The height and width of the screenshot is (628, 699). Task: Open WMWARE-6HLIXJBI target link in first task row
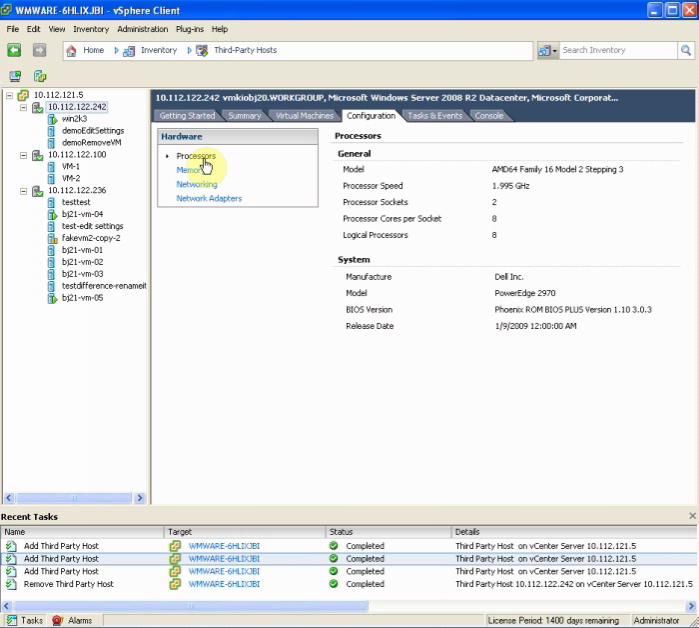224,546
